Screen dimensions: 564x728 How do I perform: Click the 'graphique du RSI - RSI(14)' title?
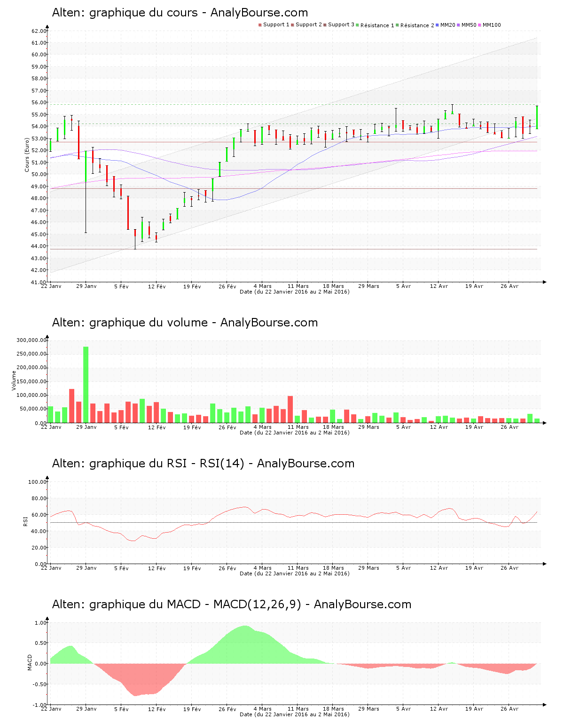[203, 464]
